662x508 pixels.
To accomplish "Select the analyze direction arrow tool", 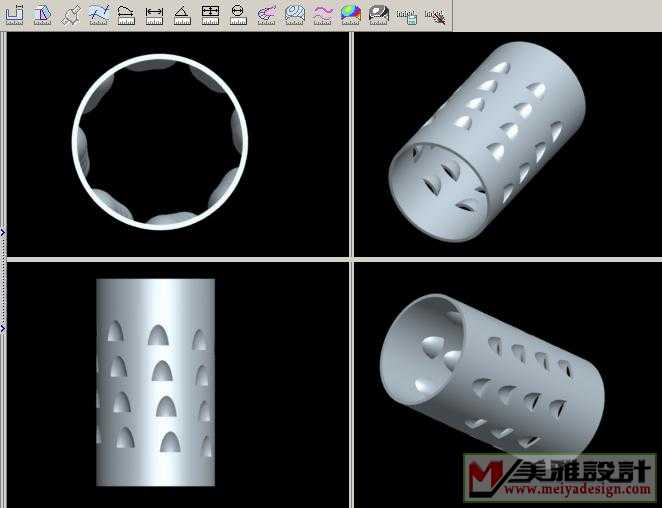I will pyautogui.click(x=70, y=15).
